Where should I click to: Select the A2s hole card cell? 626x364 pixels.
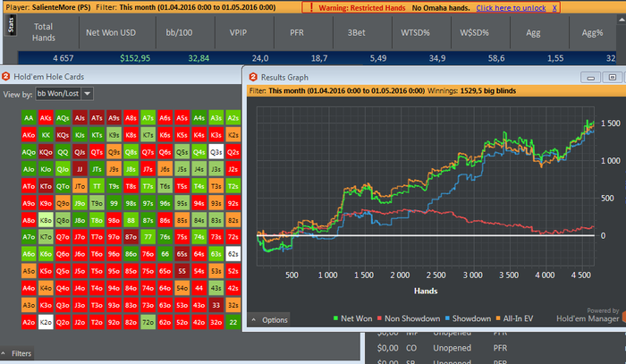coord(233,118)
